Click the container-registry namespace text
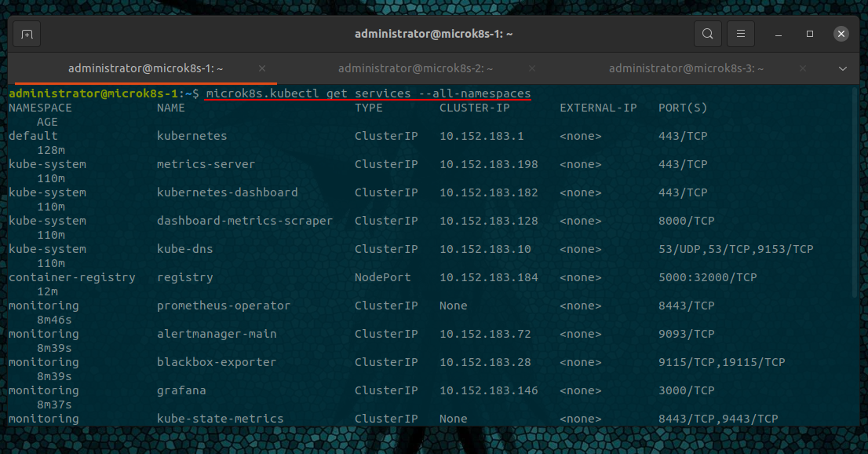This screenshot has height=454, width=868. [x=72, y=277]
